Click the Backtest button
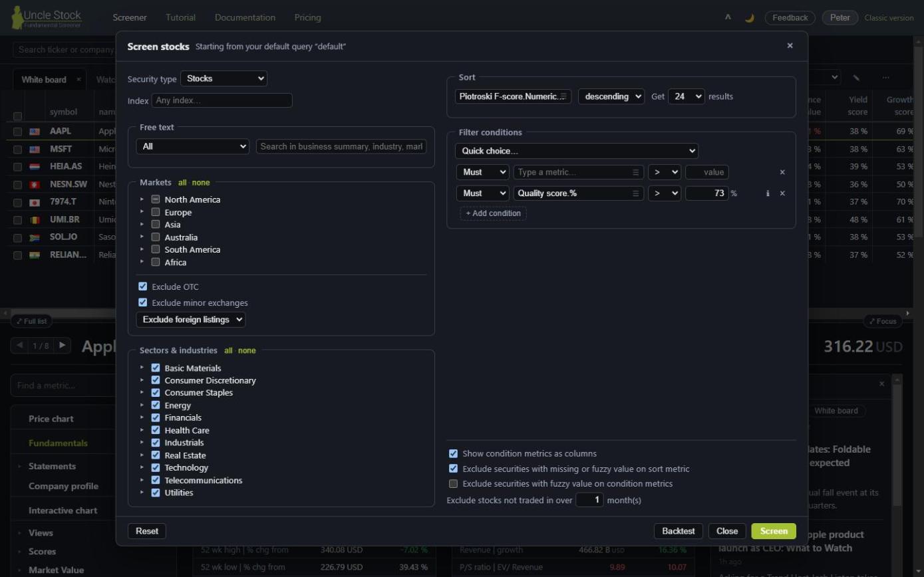 (679, 531)
